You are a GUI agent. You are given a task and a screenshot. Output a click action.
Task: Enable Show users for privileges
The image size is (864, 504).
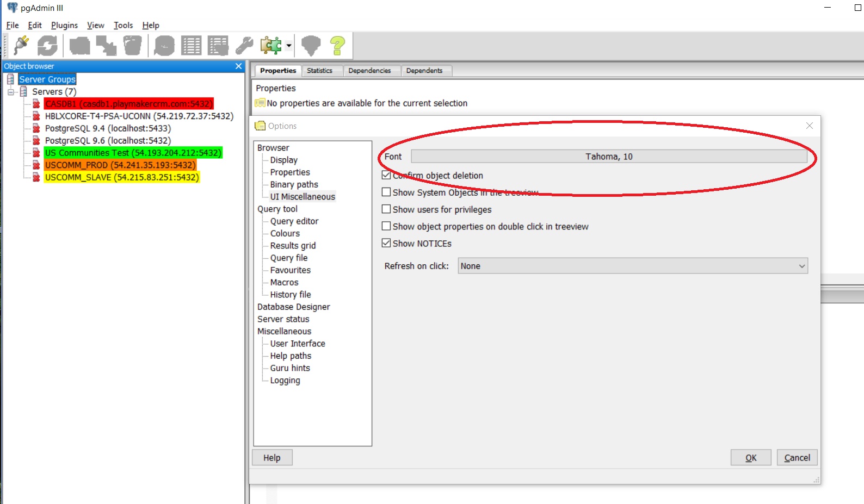(x=386, y=209)
